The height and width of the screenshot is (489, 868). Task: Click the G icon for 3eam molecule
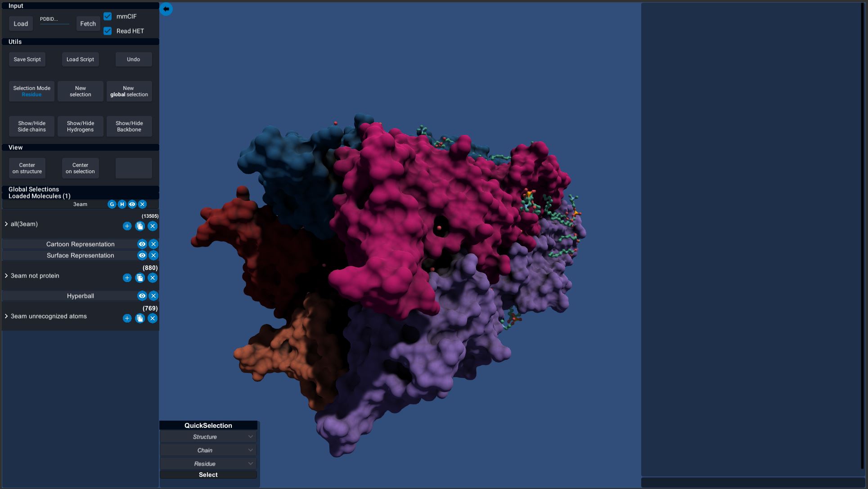(x=112, y=204)
